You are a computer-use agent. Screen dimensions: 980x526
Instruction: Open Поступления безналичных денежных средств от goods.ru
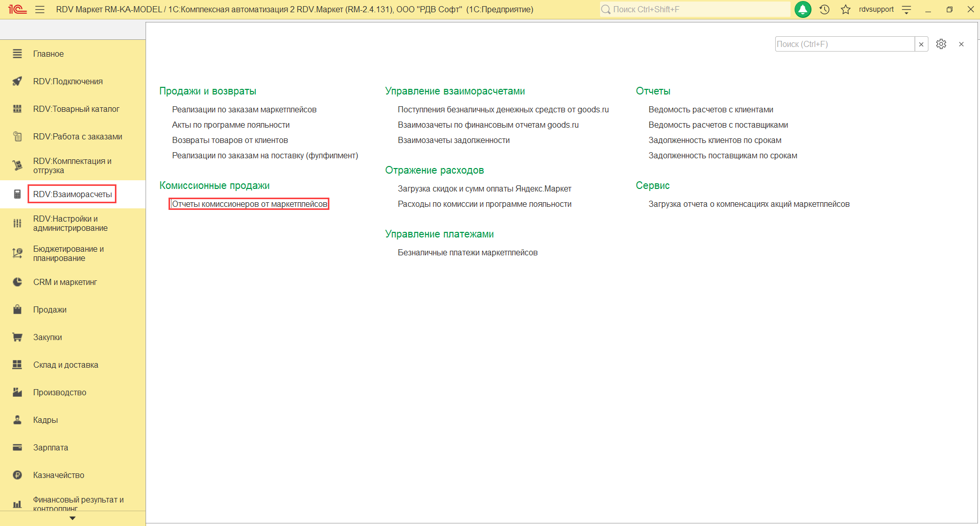(503, 109)
